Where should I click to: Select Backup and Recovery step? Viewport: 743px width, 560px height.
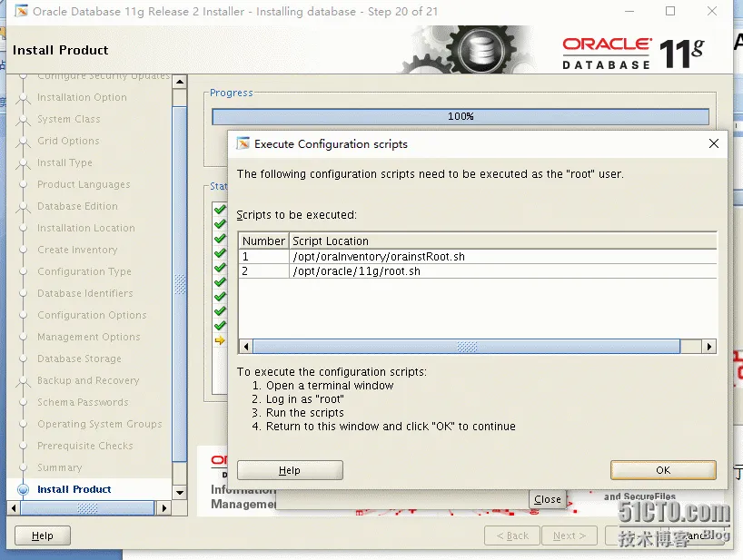[88, 380]
